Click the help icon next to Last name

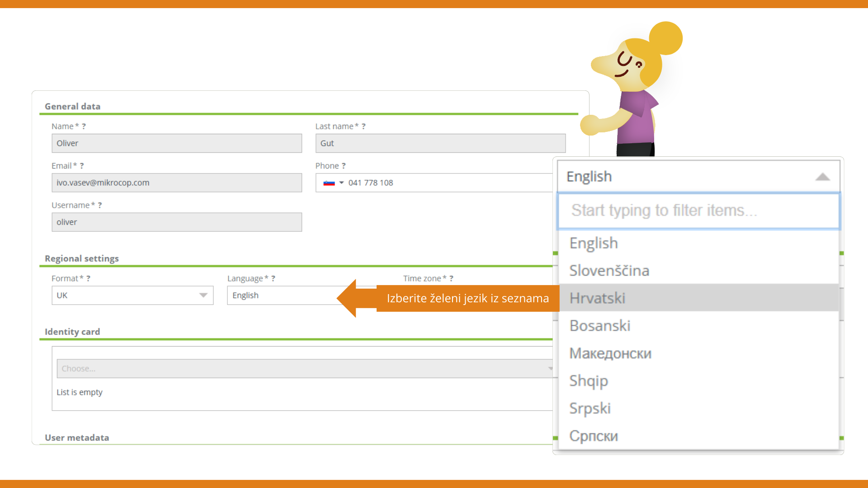tap(363, 127)
